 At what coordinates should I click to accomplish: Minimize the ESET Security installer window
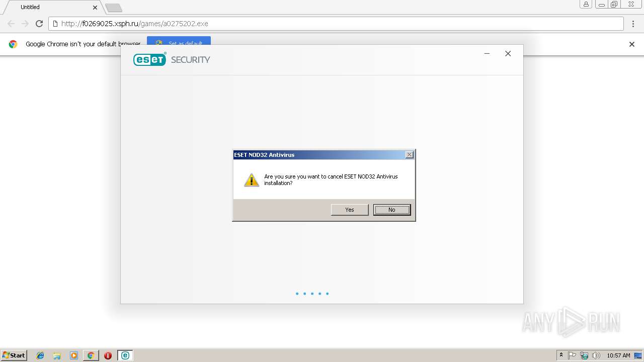click(487, 54)
